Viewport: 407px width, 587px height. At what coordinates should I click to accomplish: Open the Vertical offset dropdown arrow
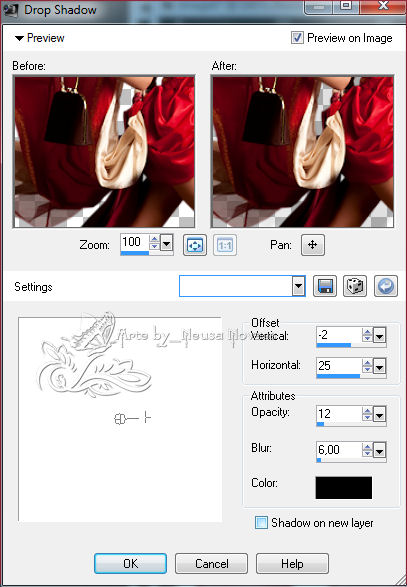tap(380, 336)
